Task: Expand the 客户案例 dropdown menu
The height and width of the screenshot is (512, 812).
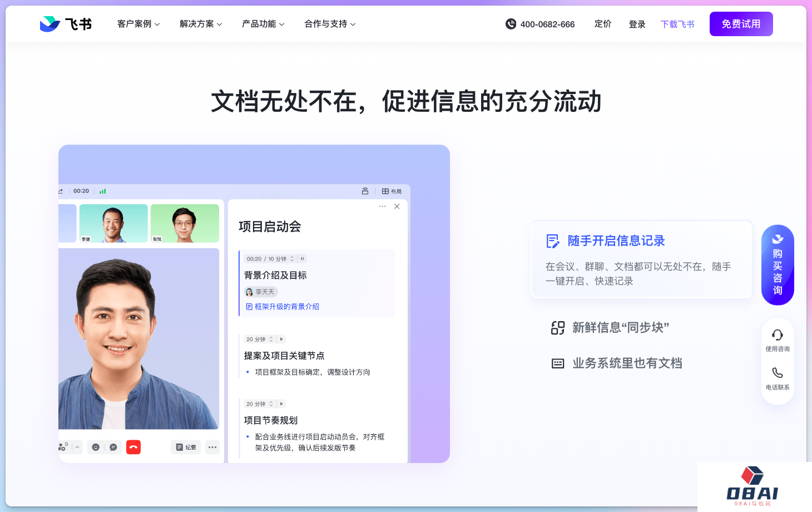Action: [x=138, y=24]
